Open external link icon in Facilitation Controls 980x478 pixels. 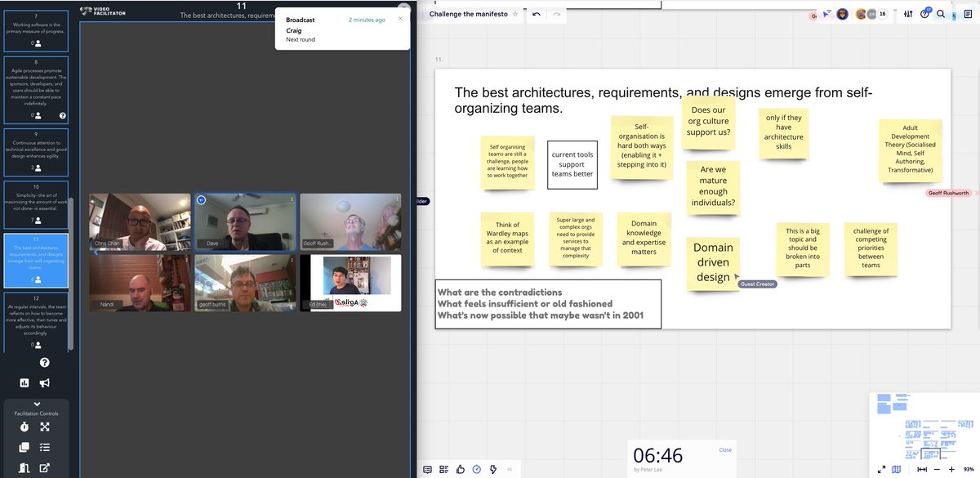(45, 468)
